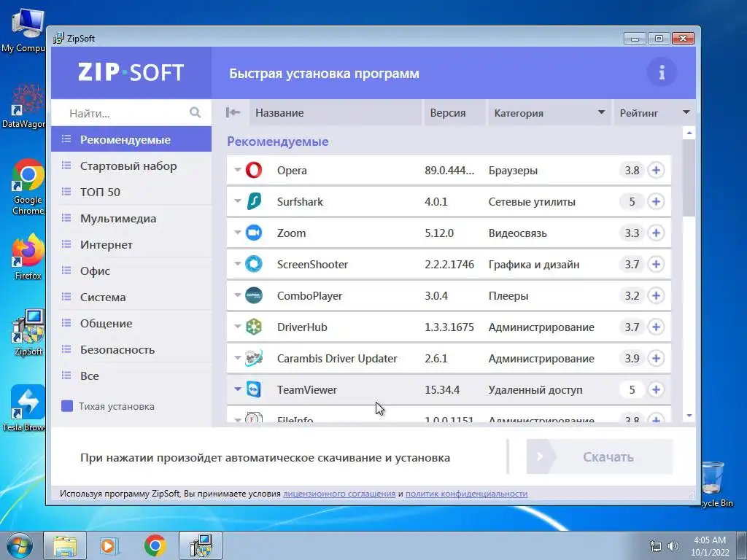Click the ZIP·SOFT logo
The width and height of the screenshot is (747, 560).
[131, 72]
